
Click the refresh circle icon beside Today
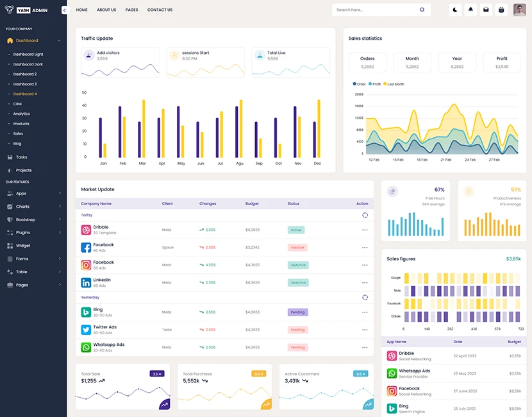[365, 215]
